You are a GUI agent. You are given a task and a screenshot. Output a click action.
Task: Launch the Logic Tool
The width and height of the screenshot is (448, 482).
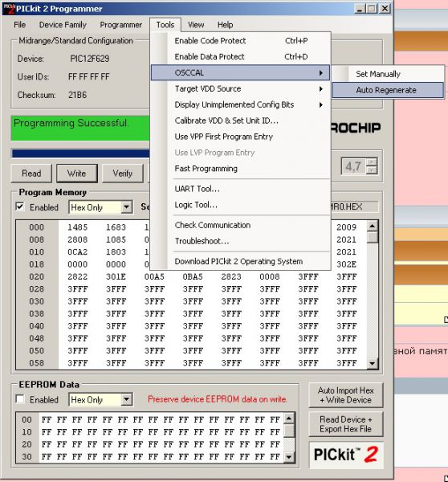click(x=241, y=205)
